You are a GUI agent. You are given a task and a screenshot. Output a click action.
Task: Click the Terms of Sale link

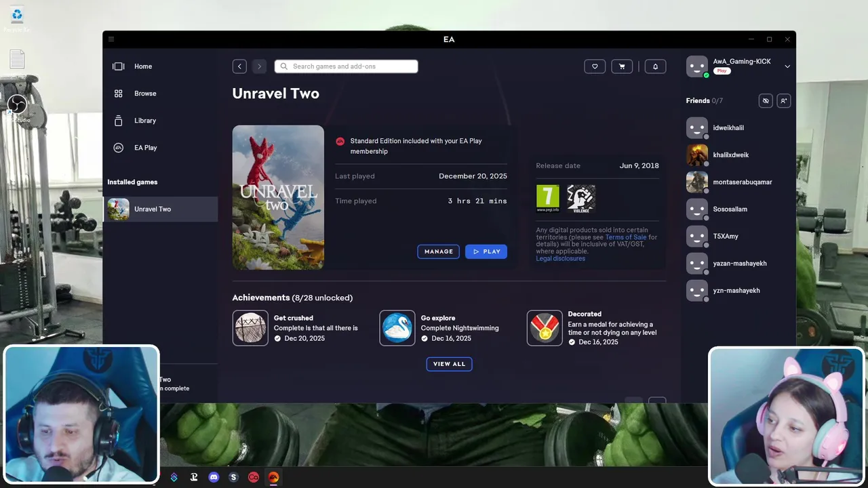click(x=626, y=237)
